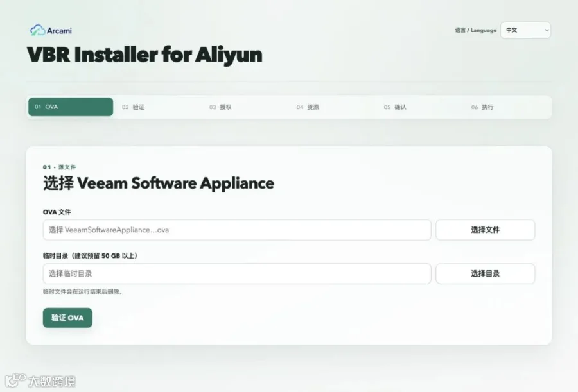Click the 选择 Veeam Software Appliance heading
Image resolution: width=578 pixels, height=392 pixels.
[x=159, y=183]
